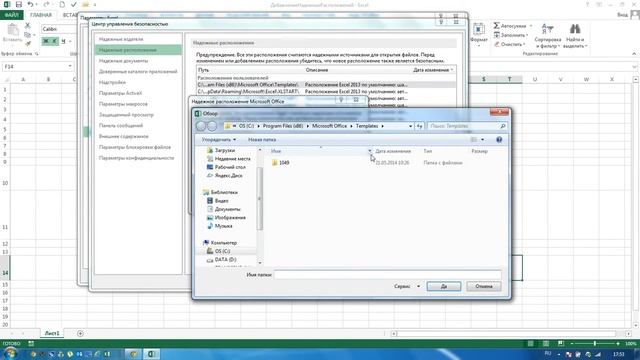Open Упорядочить dropdown menu
This screenshot has width=640, height=360.
pyautogui.click(x=218, y=140)
